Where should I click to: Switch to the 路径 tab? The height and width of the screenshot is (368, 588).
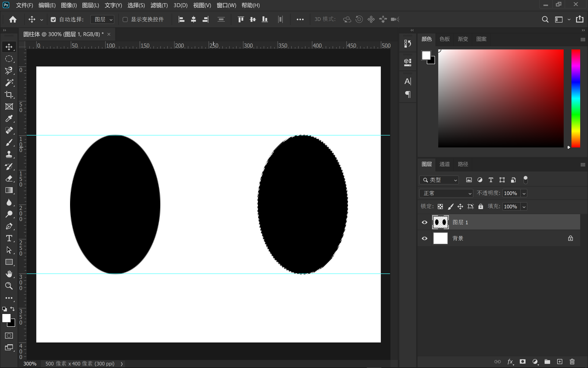coord(463,164)
